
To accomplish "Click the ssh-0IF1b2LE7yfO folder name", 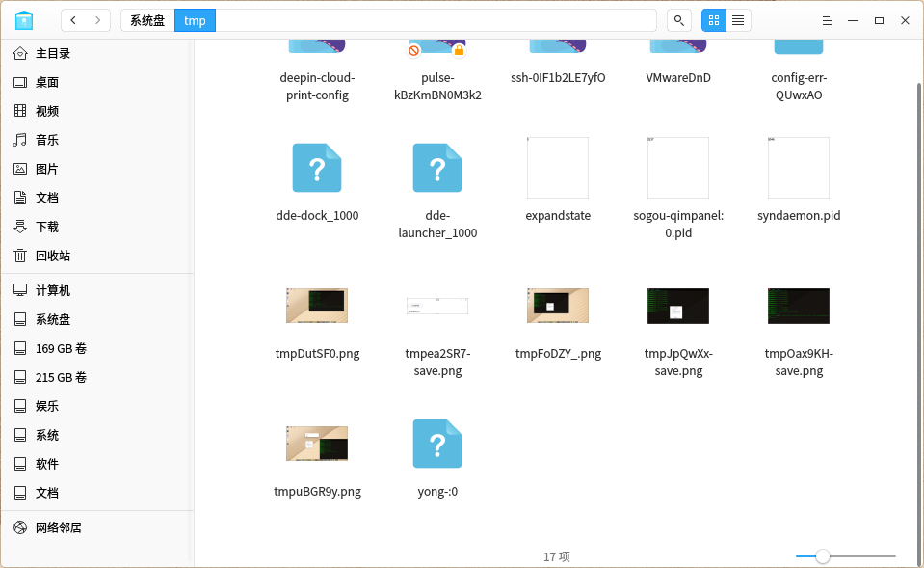I will coord(558,78).
